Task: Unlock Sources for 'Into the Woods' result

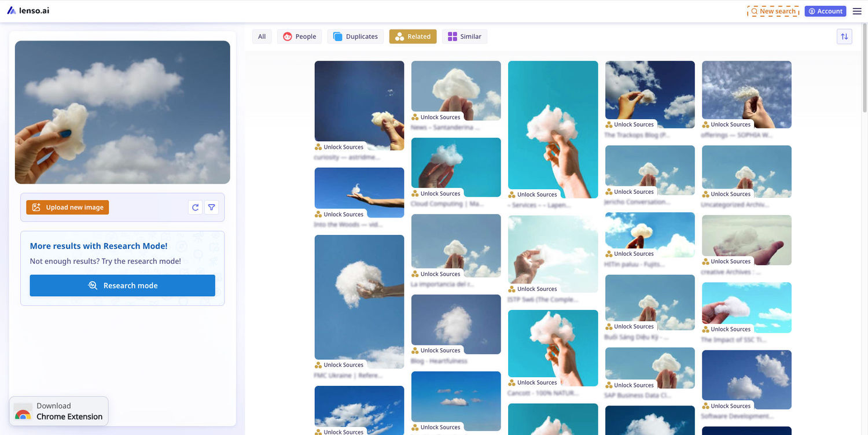Action: [x=340, y=215]
